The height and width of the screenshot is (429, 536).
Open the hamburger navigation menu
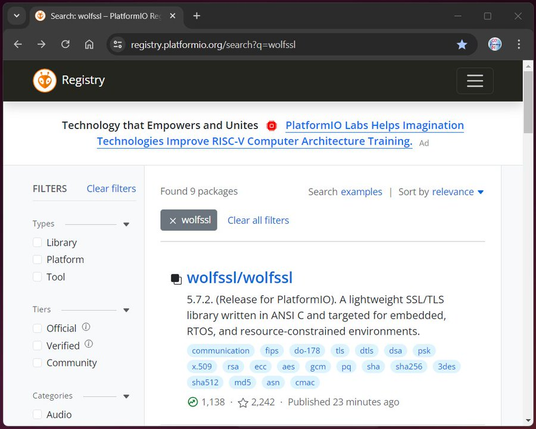475,81
